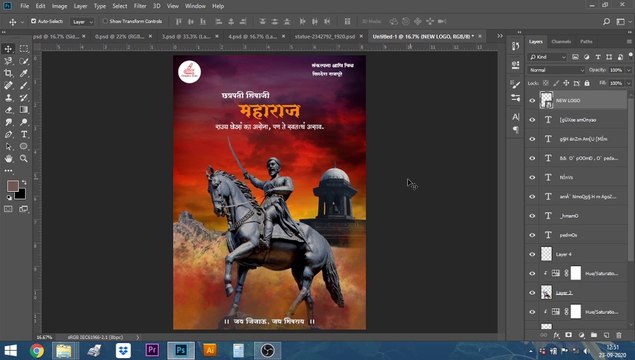Filter layers by adjustment layers
Viewport: 635px width, 360px height.
[x=586, y=57]
